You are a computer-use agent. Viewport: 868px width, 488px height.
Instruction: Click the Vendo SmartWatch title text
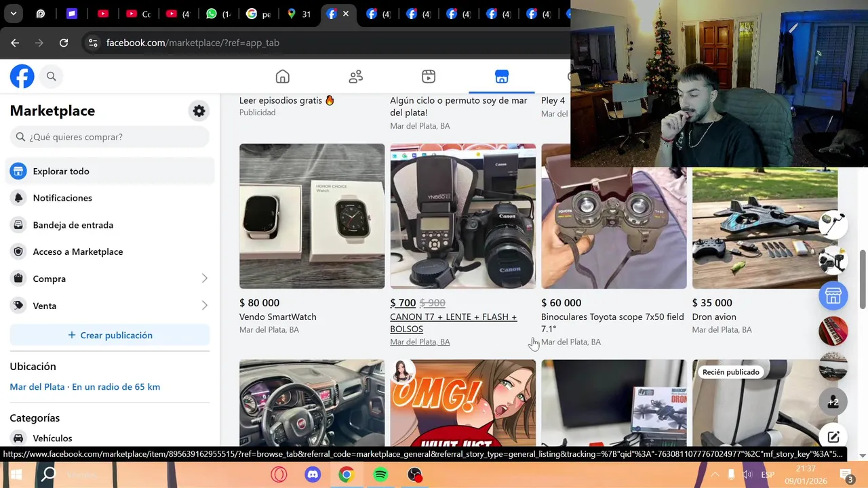click(278, 317)
